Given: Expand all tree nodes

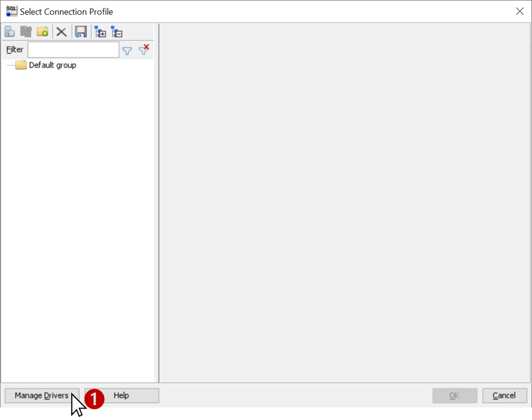Looking at the screenshot, I should [x=100, y=32].
